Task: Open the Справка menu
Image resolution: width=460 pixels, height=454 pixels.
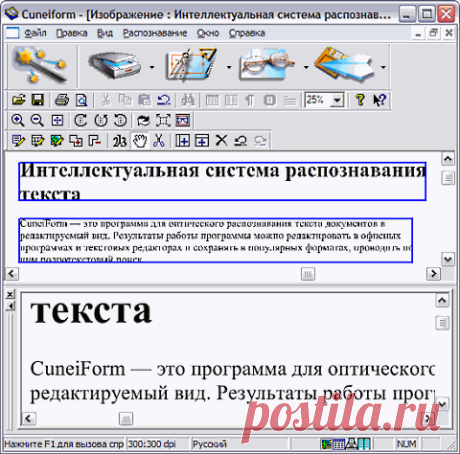Action: 247,33
